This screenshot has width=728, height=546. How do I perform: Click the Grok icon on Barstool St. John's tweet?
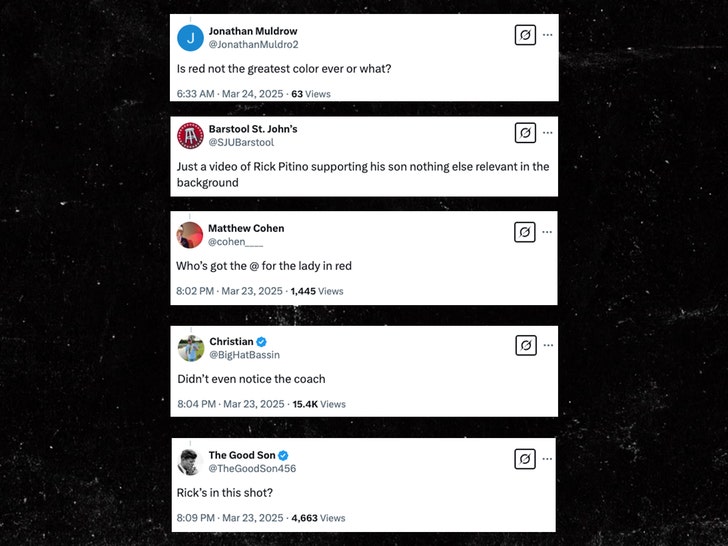pos(525,132)
